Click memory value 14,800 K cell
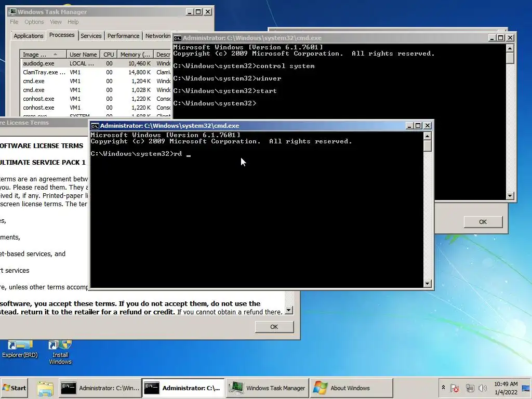The image size is (532, 399). tap(139, 72)
